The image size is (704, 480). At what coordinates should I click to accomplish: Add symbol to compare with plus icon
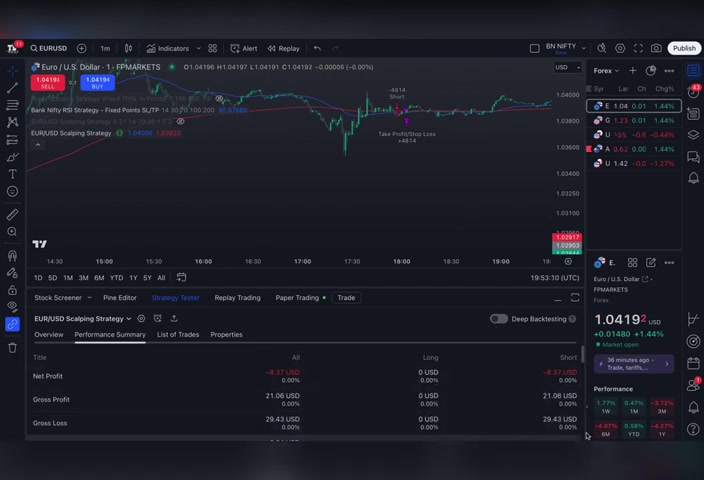pyautogui.click(x=81, y=48)
